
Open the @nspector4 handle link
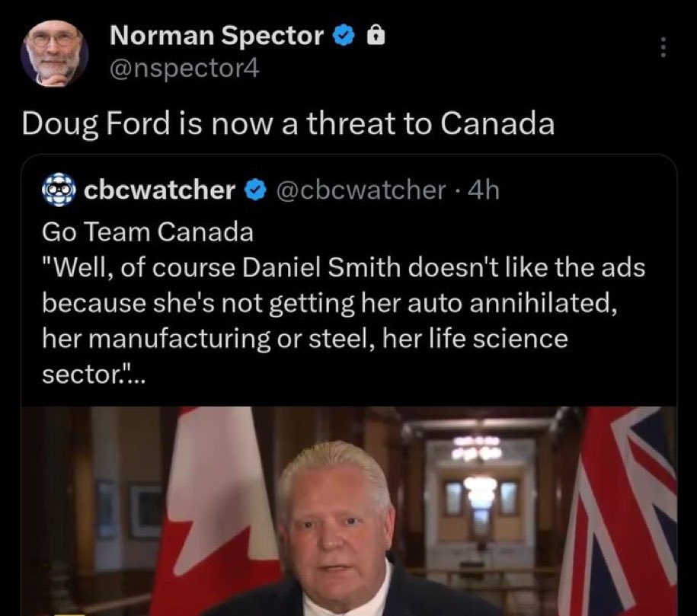(x=184, y=69)
